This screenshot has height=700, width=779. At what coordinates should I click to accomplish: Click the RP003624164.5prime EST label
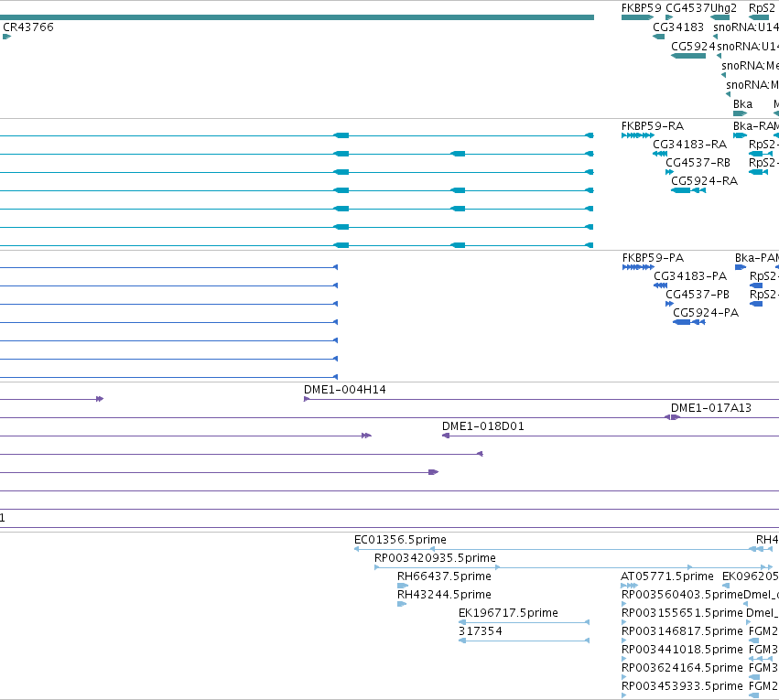click(682, 669)
